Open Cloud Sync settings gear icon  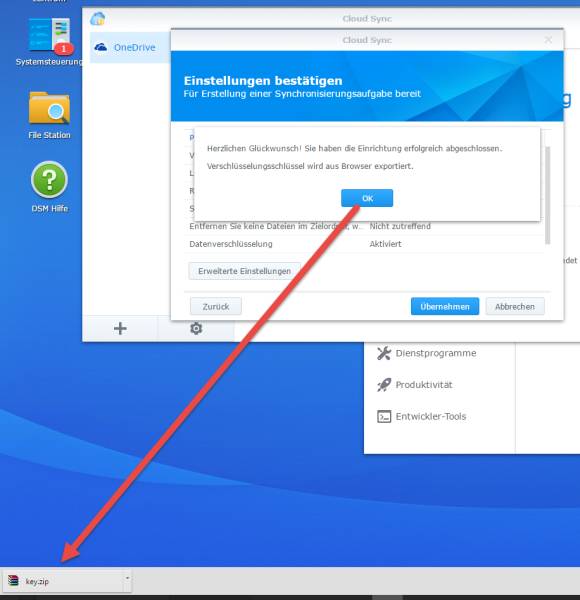(x=196, y=328)
